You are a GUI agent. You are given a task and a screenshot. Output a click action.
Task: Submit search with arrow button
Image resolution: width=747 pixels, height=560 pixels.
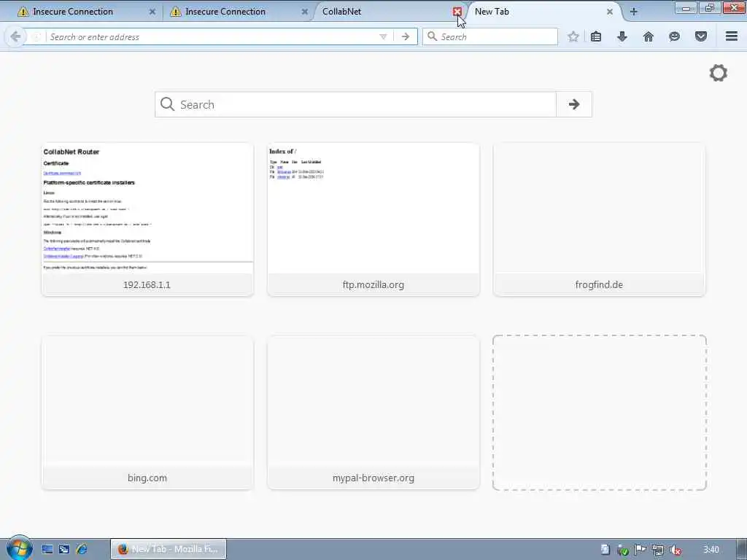574,104
